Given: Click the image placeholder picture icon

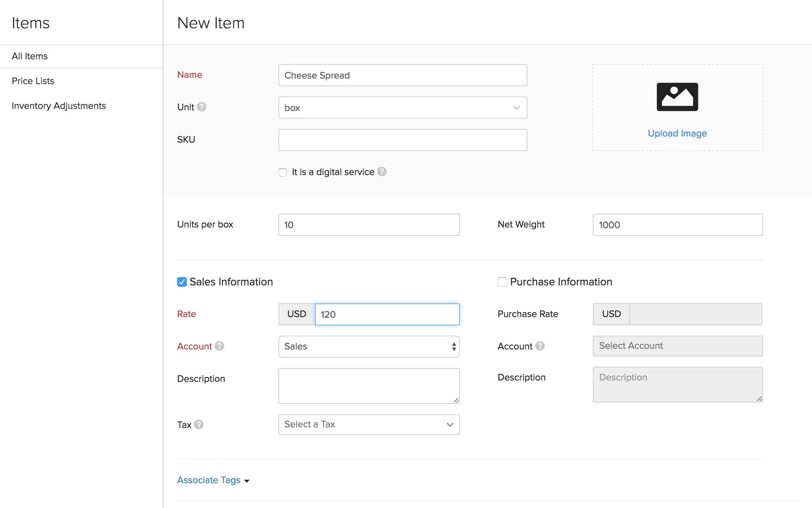Looking at the screenshot, I should point(677,97).
